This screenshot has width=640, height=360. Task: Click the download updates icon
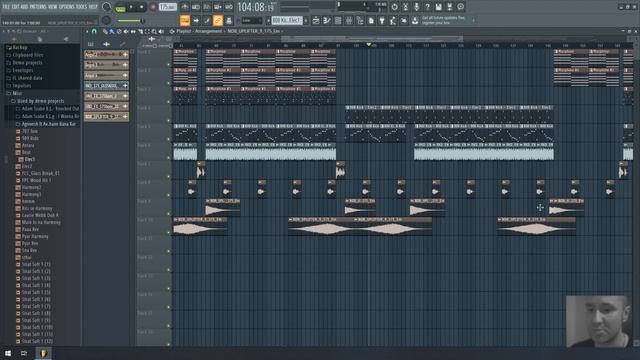pos(415,20)
